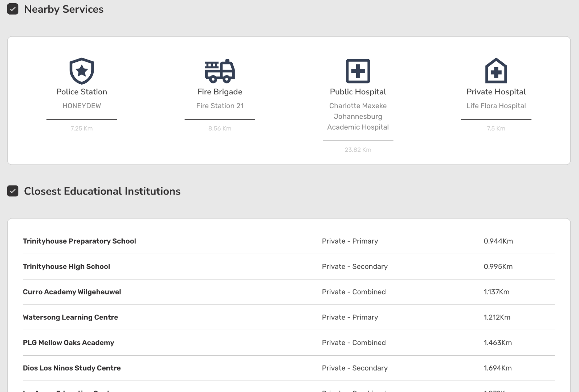Click the Nearby Services heading

(64, 9)
